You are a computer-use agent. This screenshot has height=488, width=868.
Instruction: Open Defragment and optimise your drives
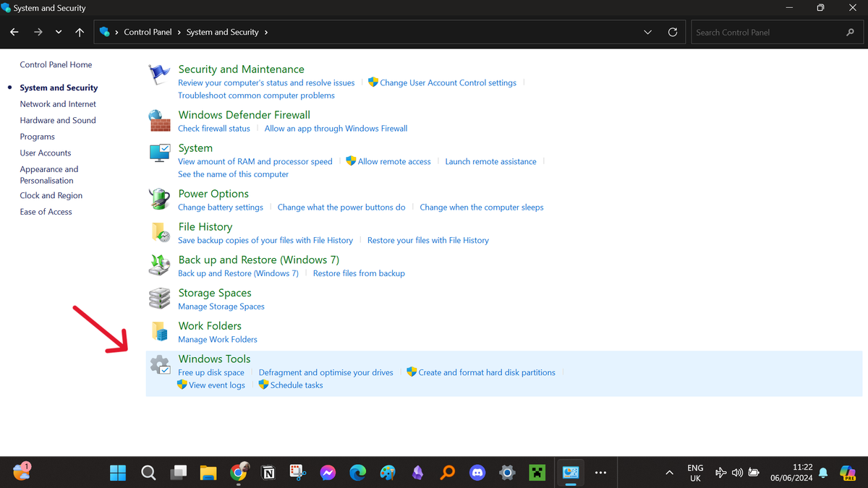pyautogui.click(x=326, y=373)
